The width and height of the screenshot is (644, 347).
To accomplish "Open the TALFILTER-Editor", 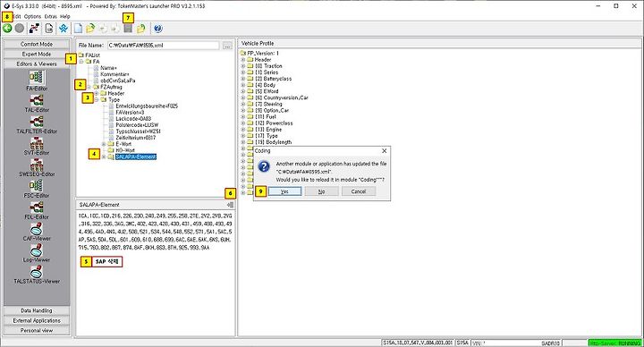I will click(x=37, y=124).
